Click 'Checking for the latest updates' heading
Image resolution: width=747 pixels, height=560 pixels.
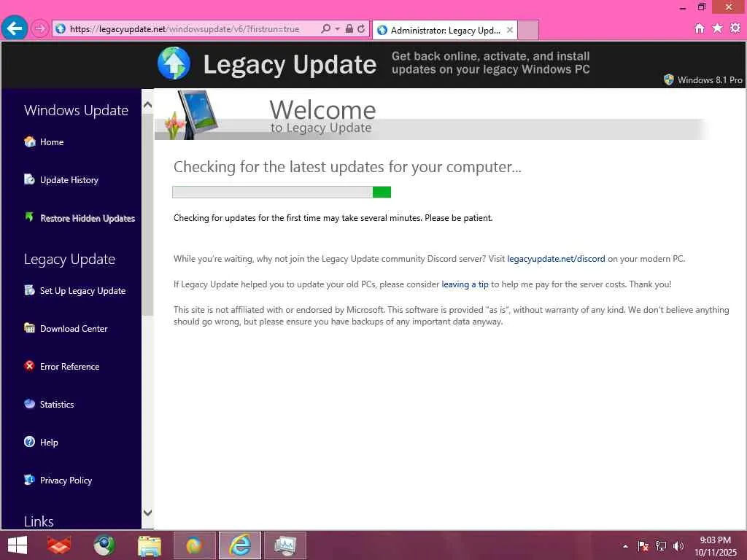coord(347,167)
